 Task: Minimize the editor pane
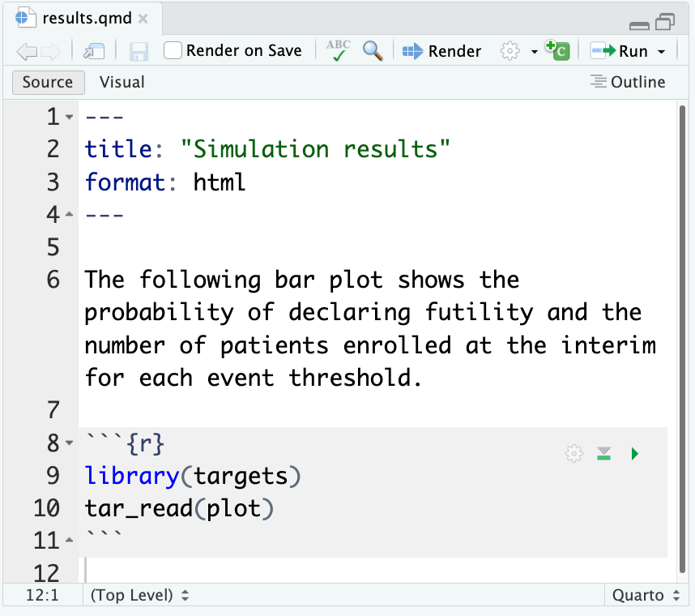tap(639, 26)
